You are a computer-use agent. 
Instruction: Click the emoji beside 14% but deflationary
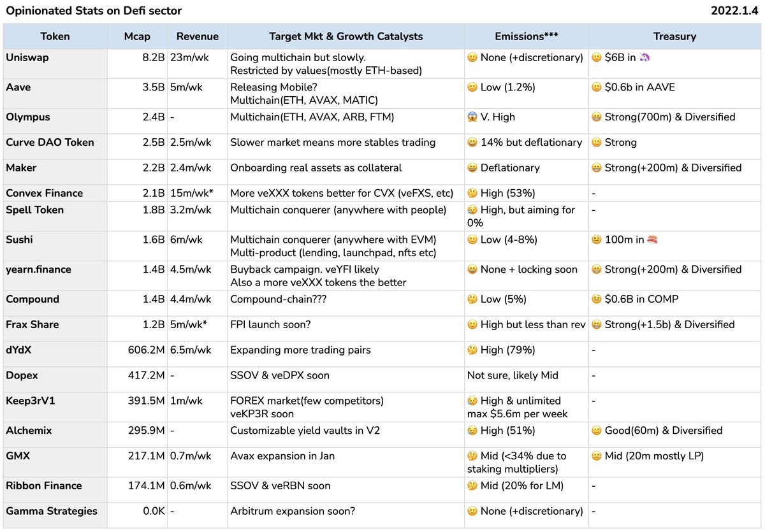(472, 143)
